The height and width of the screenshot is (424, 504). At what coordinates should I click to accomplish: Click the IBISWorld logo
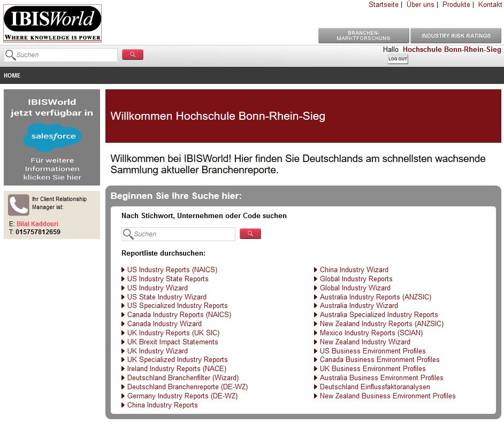[52, 24]
